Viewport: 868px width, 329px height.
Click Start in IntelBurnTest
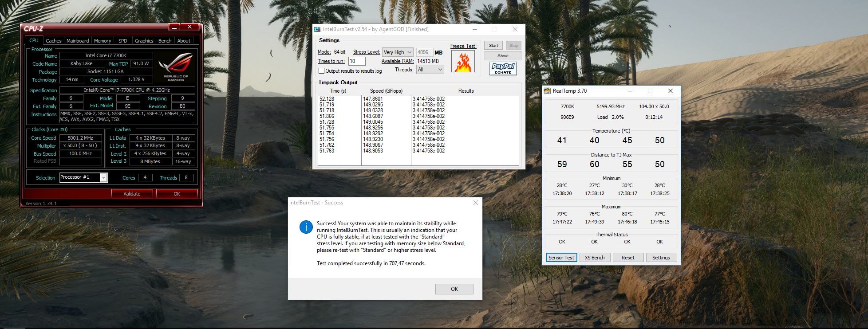click(493, 46)
